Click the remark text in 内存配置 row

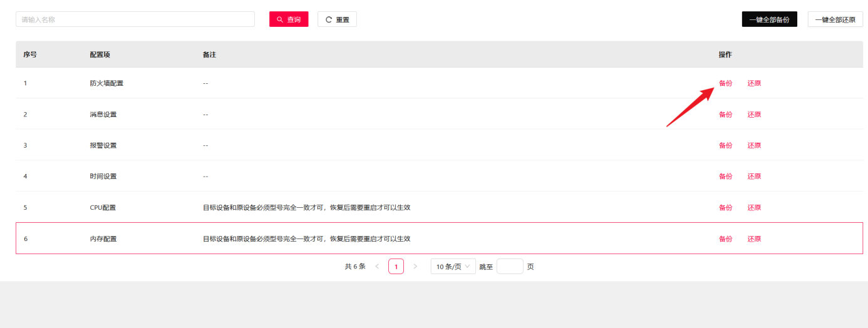click(x=306, y=239)
